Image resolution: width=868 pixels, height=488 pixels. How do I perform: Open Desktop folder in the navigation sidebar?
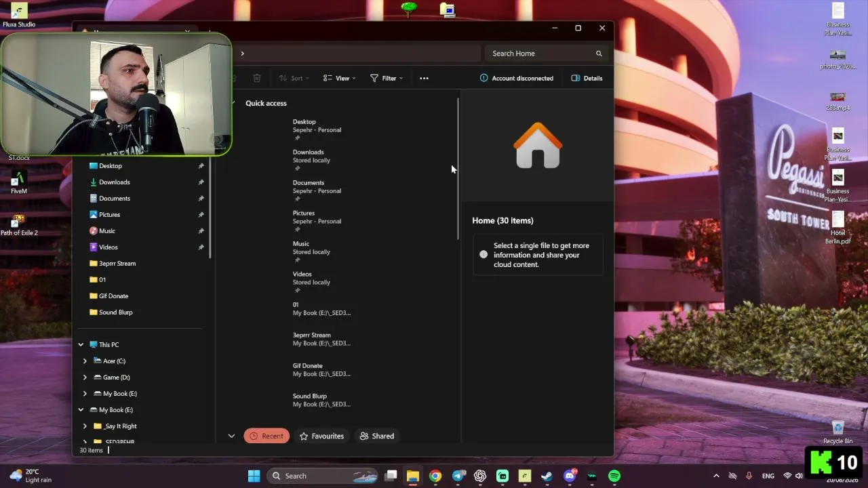(x=111, y=166)
